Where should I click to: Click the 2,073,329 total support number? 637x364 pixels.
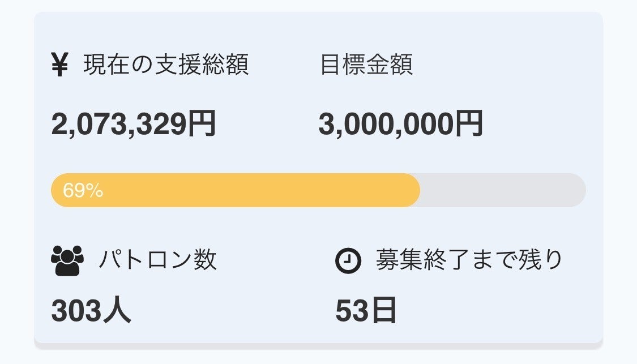coord(119,124)
